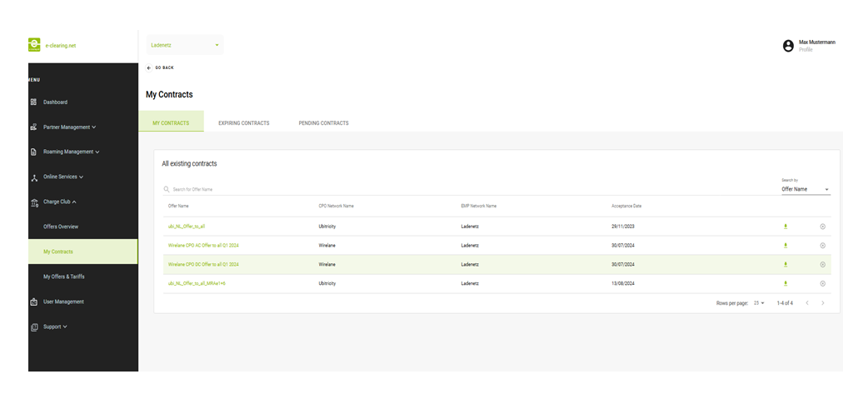
Task: Open the Search by Offer Name dropdown
Action: [806, 189]
